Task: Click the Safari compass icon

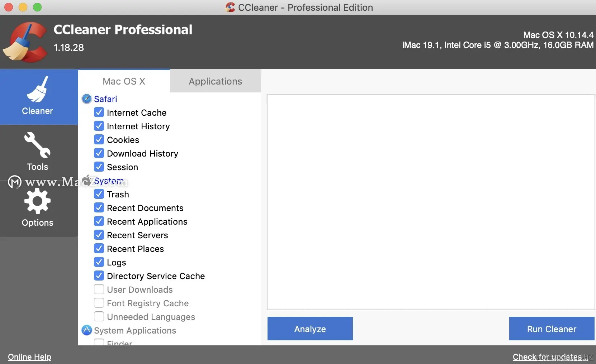Action: (87, 99)
